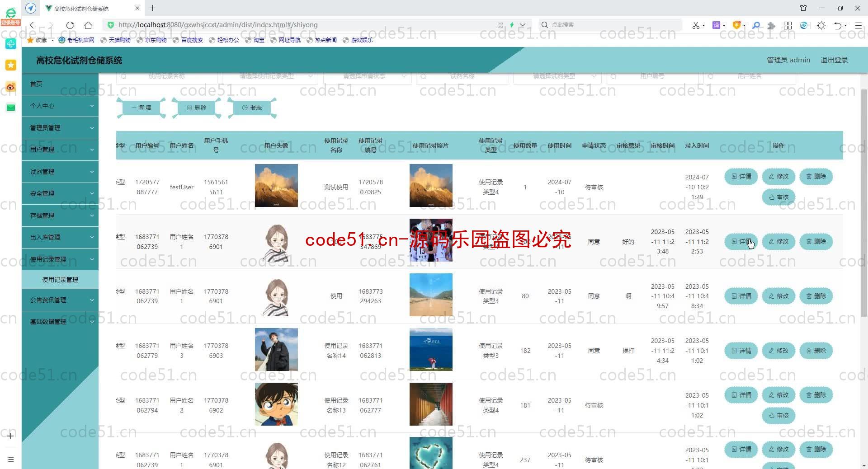Expand the 用户管理 menu

coord(60,150)
